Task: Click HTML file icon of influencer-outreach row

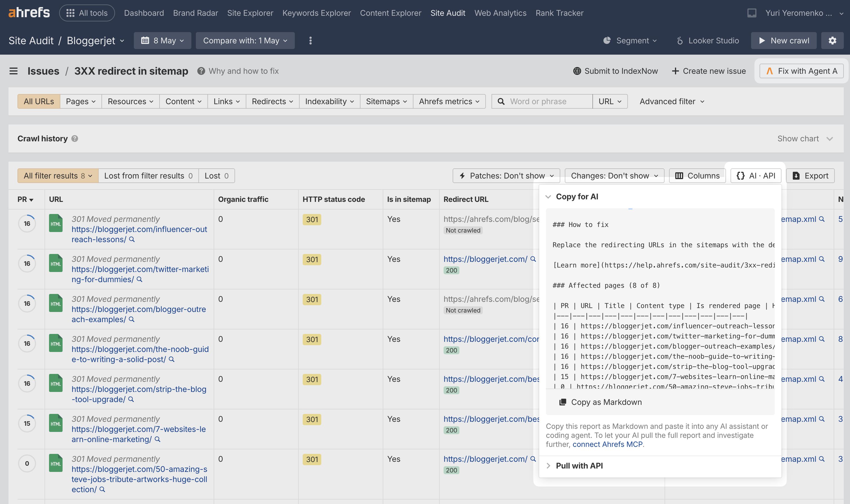Action: click(x=56, y=223)
